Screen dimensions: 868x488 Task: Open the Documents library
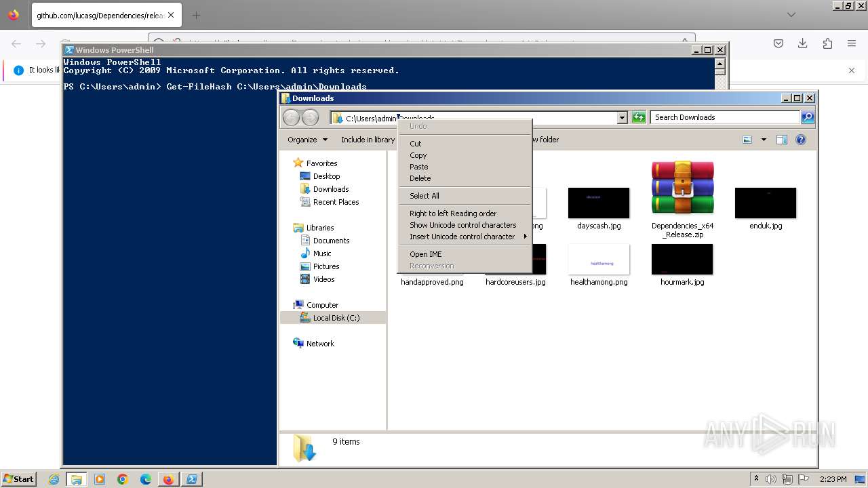coord(331,241)
